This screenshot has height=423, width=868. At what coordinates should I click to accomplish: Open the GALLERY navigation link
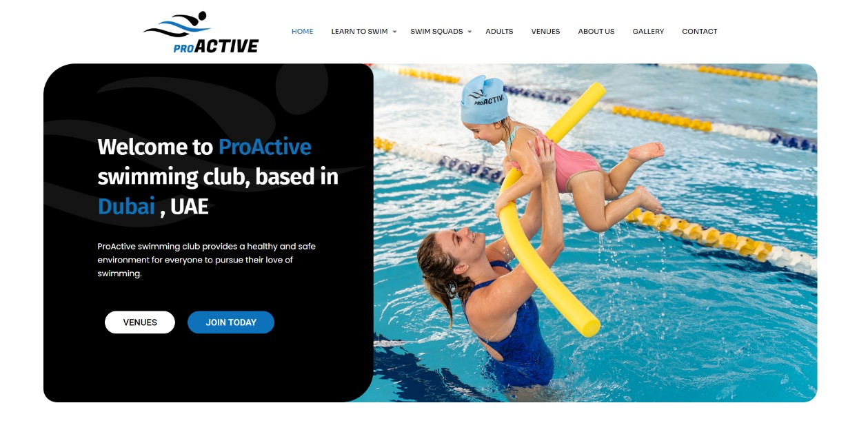pyautogui.click(x=648, y=32)
